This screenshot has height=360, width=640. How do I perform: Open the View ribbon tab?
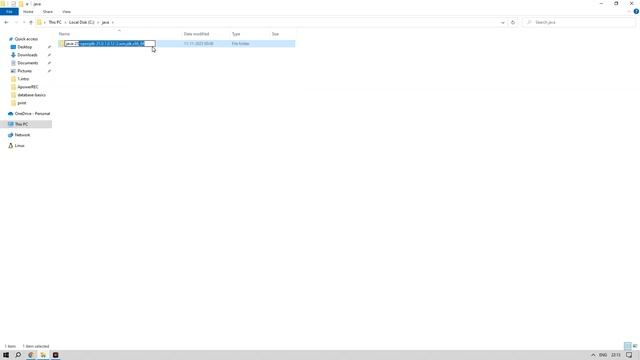pos(66,12)
